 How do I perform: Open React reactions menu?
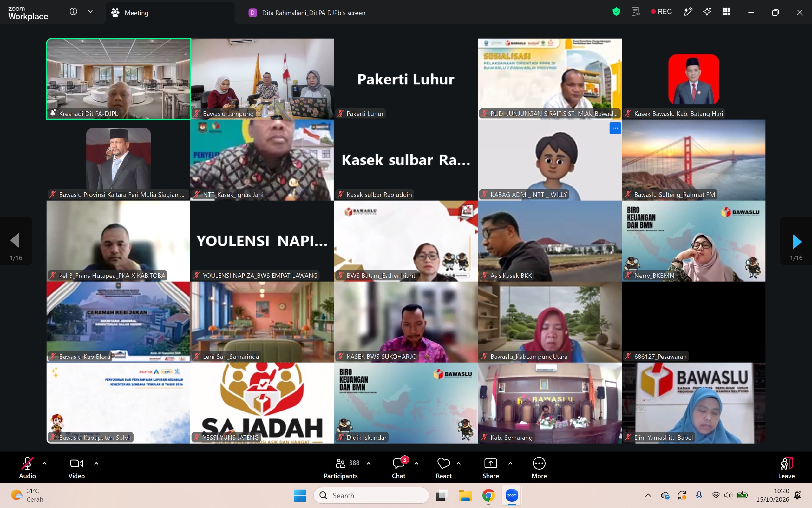[x=443, y=468]
